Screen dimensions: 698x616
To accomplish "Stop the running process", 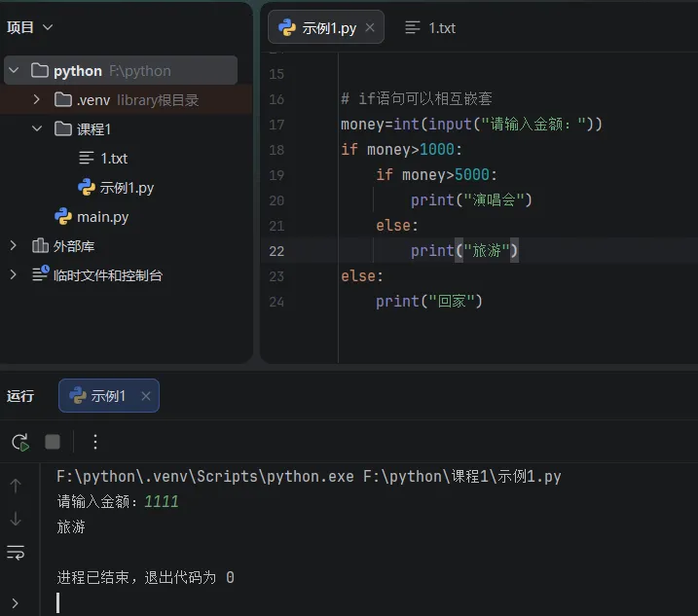I will [x=53, y=442].
